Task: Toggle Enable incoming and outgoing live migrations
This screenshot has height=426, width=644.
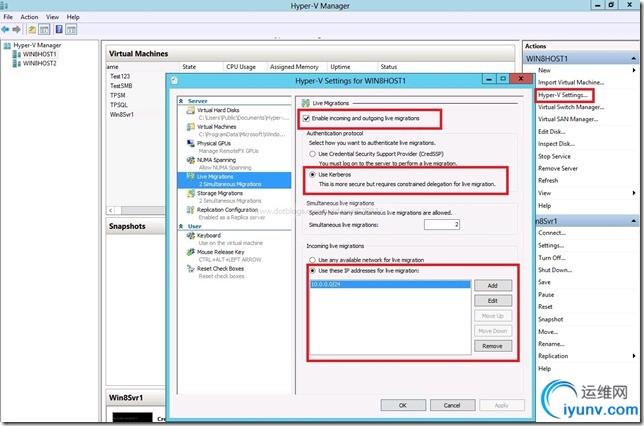Action: point(306,118)
